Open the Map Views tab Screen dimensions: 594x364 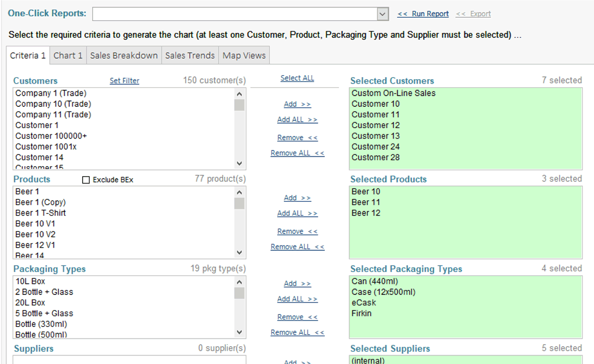coord(244,55)
